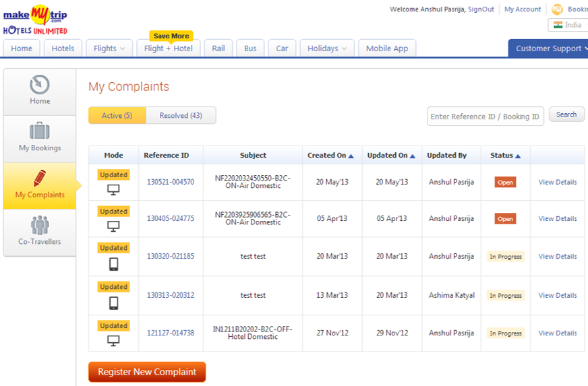The width and height of the screenshot is (588, 386).
Task: Click the My Complaints page heading
Action: (x=129, y=87)
